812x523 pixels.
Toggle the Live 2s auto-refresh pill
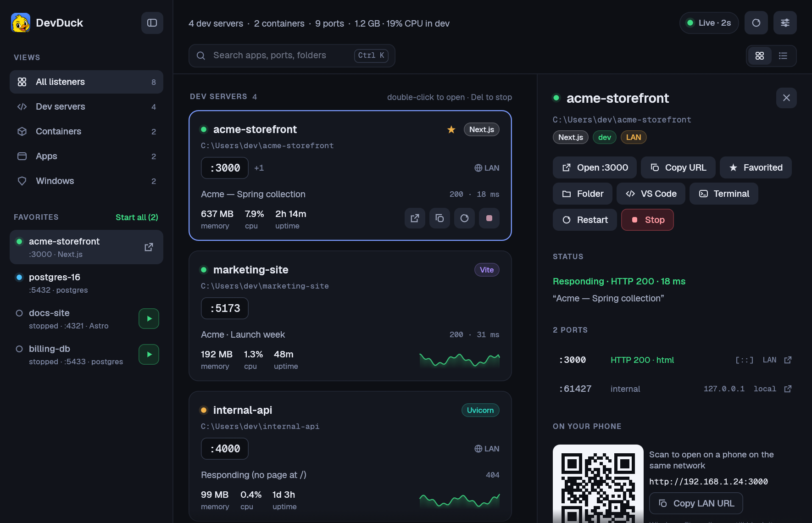tap(709, 23)
